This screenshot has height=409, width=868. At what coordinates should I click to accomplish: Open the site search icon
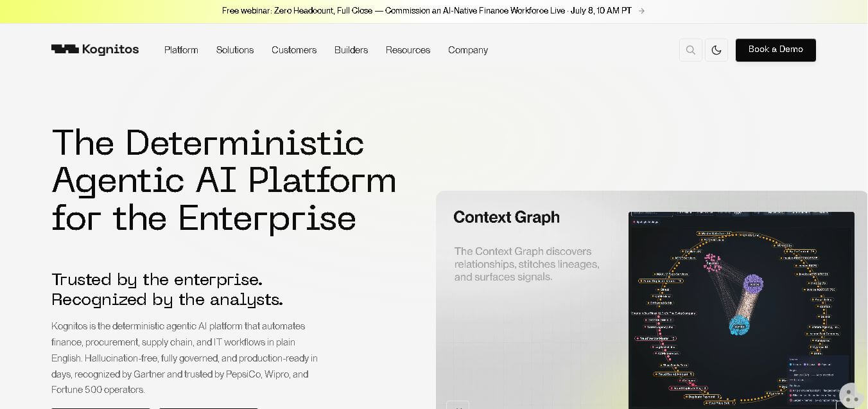point(691,50)
